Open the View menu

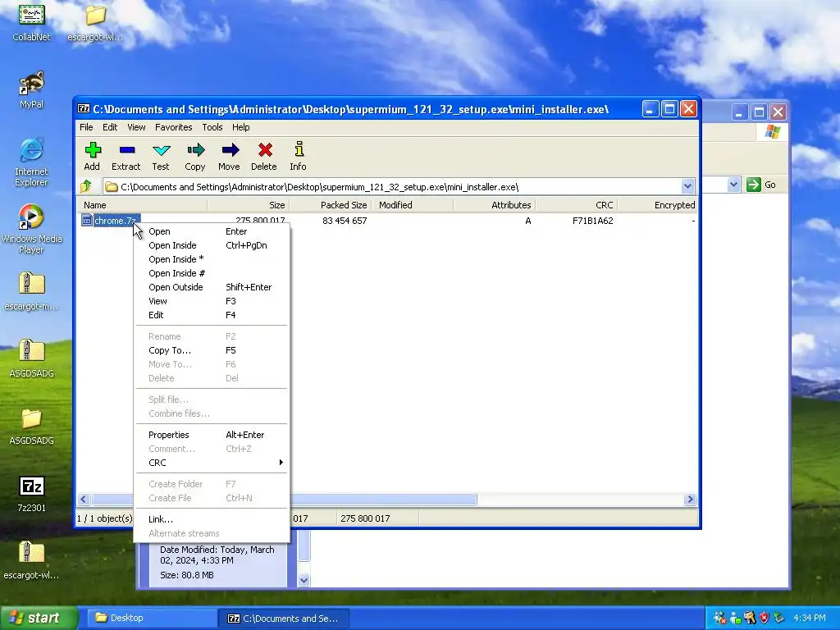tap(136, 127)
